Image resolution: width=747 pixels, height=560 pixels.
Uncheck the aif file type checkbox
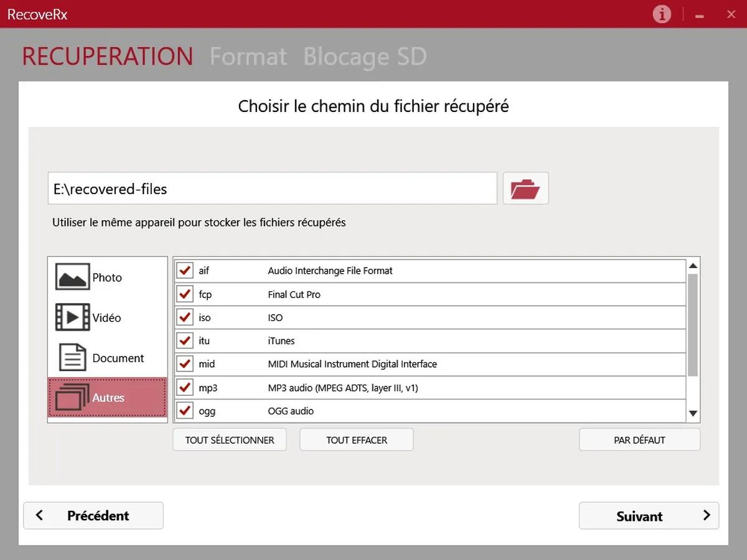pyautogui.click(x=185, y=271)
